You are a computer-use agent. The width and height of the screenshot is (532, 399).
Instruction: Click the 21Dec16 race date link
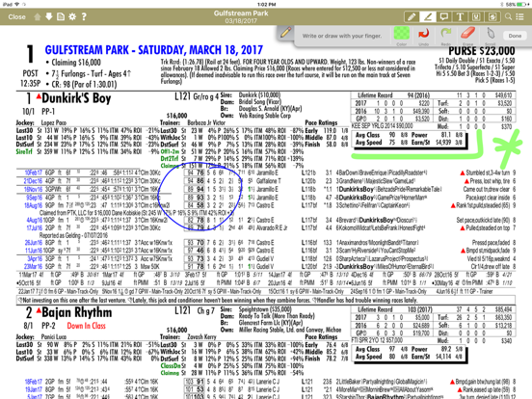pyautogui.click(x=33, y=181)
